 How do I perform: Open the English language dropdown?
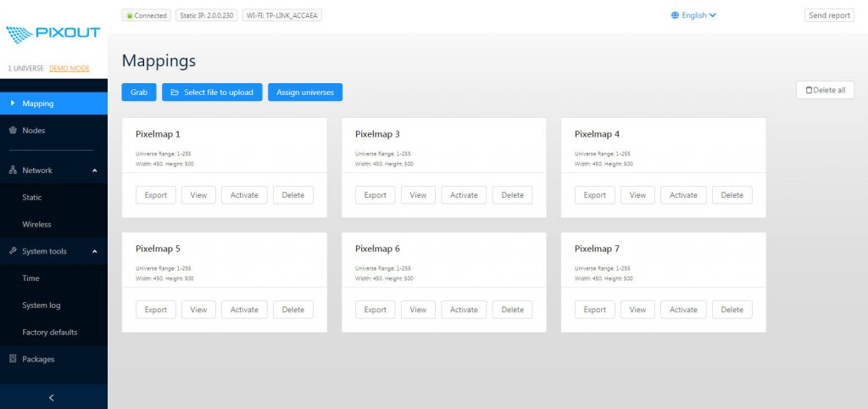(x=693, y=15)
